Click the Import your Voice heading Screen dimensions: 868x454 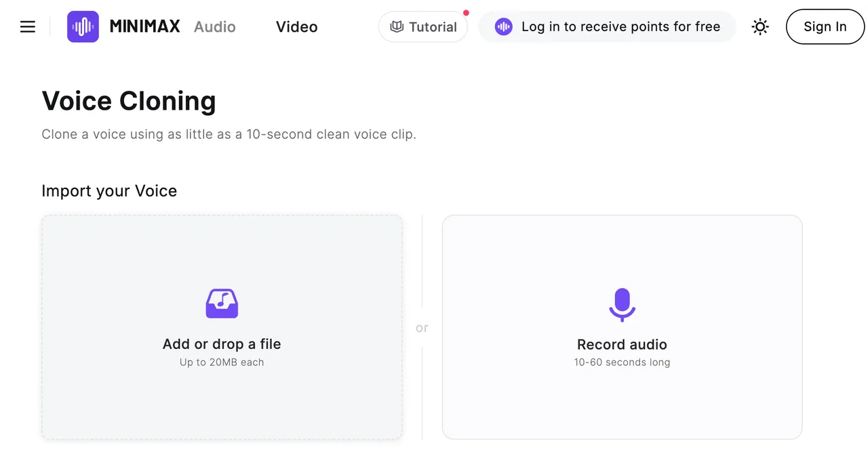pos(109,191)
